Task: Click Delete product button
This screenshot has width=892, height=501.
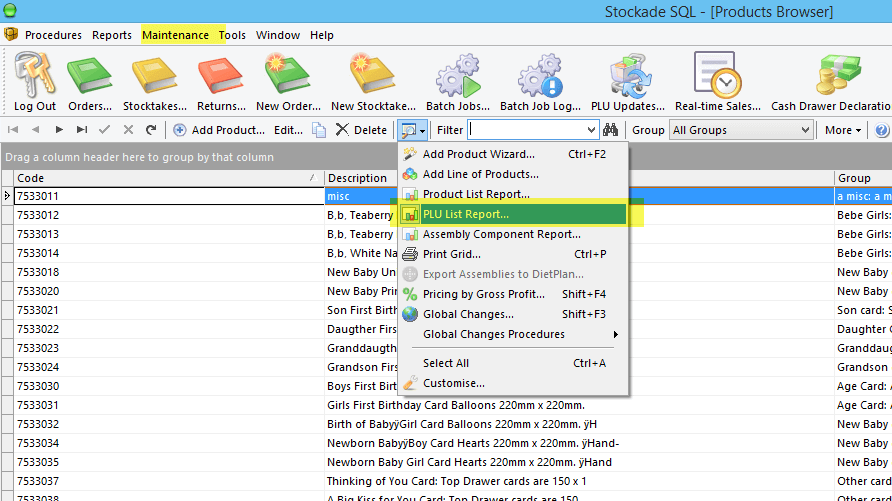Action: [361, 130]
